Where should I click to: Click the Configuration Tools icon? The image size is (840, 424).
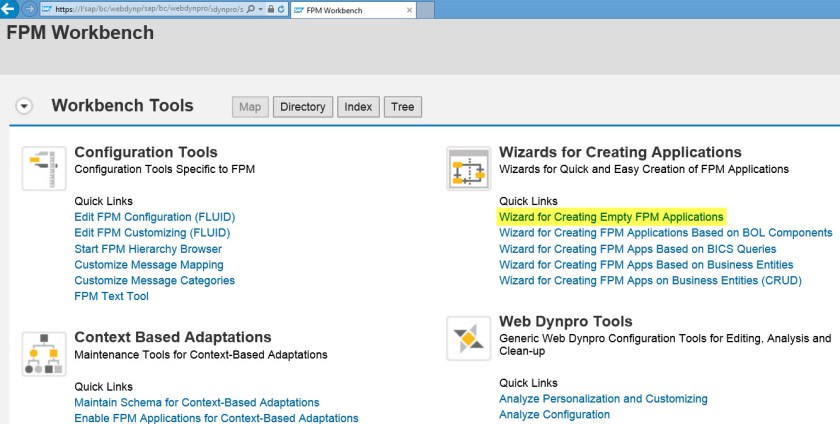[44, 168]
